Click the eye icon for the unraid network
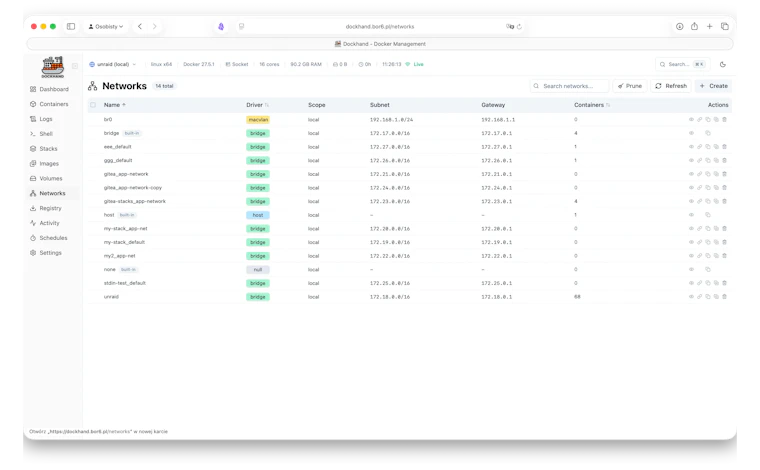Image resolution: width=760 pixels, height=470 pixels. click(691, 297)
